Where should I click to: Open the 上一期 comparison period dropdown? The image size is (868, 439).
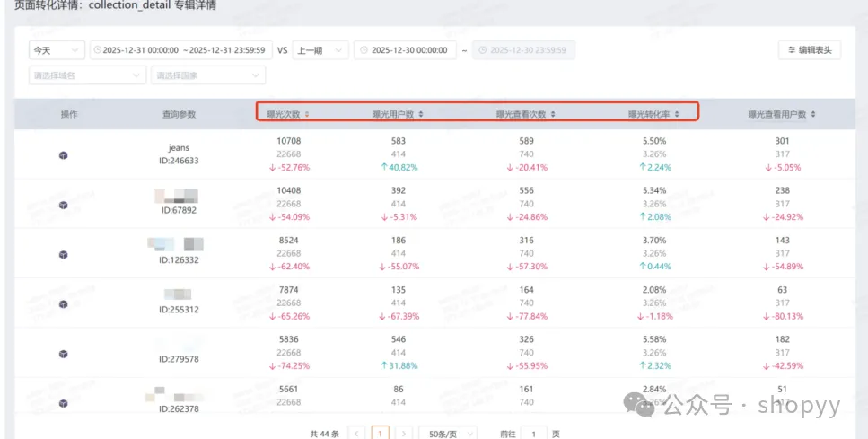click(x=321, y=50)
